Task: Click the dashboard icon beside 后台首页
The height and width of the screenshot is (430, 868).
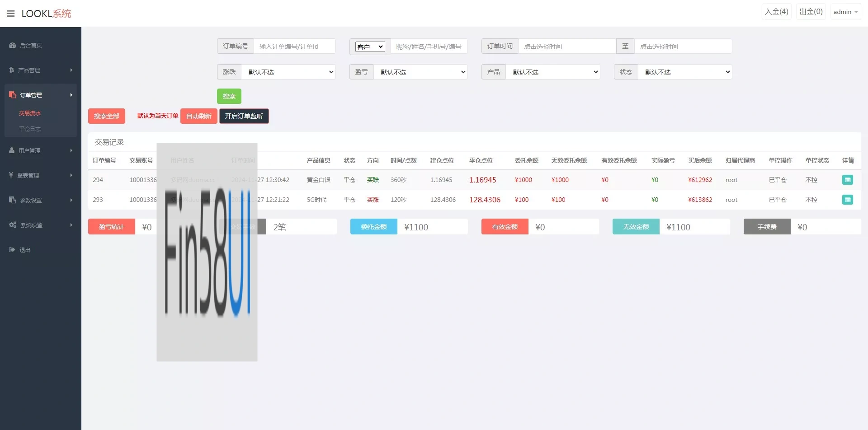Action: click(13, 45)
